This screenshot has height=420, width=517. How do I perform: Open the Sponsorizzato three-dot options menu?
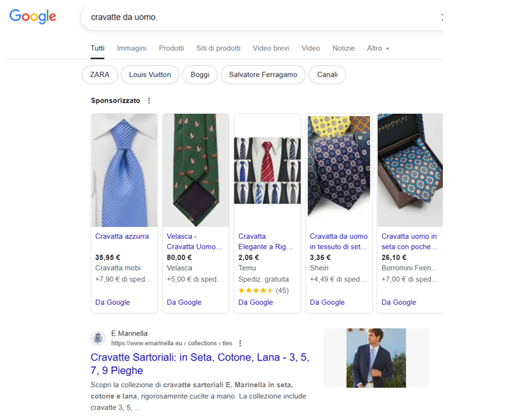(x=149, y=101)
